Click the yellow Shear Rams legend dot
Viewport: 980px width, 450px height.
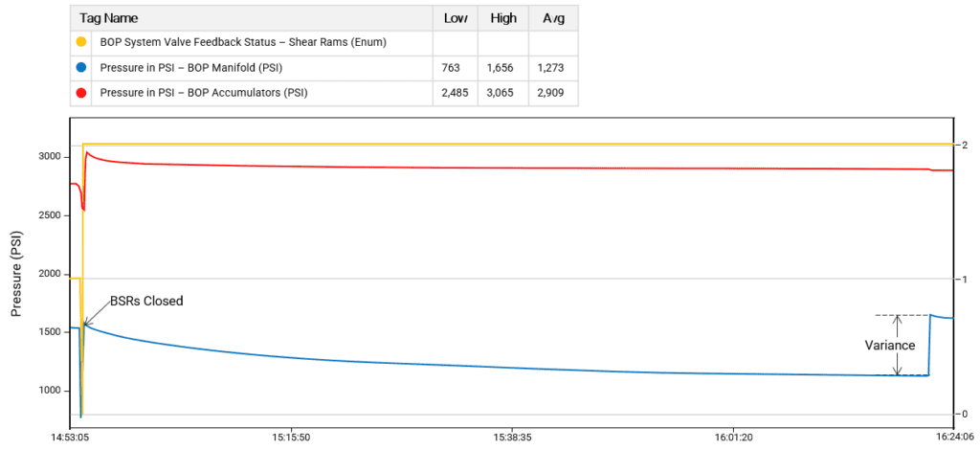coord(82,42)
